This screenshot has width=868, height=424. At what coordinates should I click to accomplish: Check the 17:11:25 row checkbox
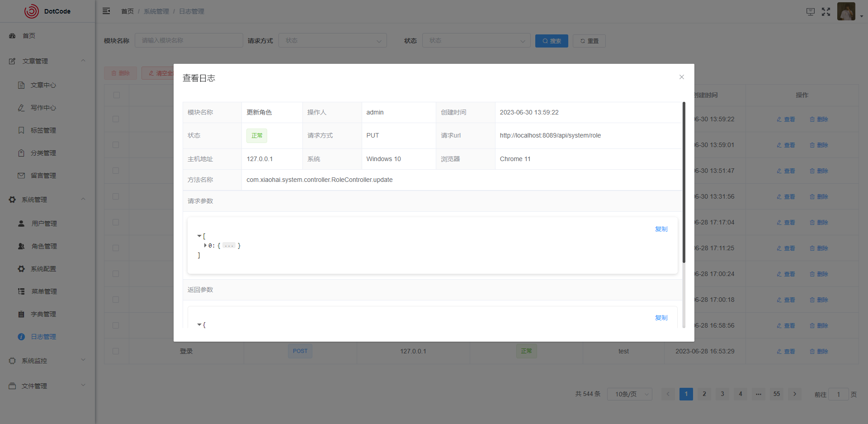tap(116, 248)
